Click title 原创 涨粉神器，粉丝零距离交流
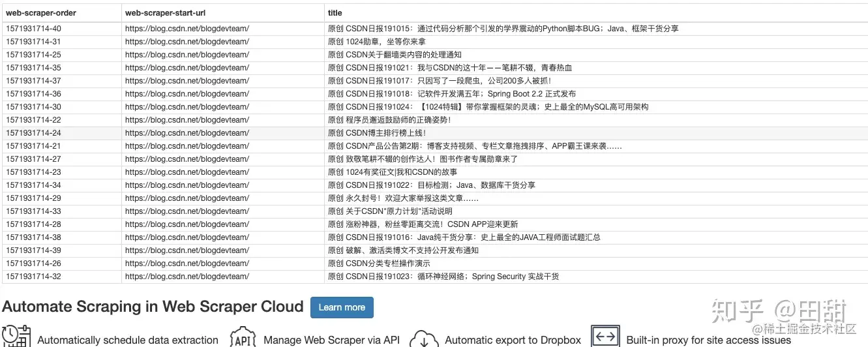868x347 pixels. pyautogui.click(x=423, y=224)
